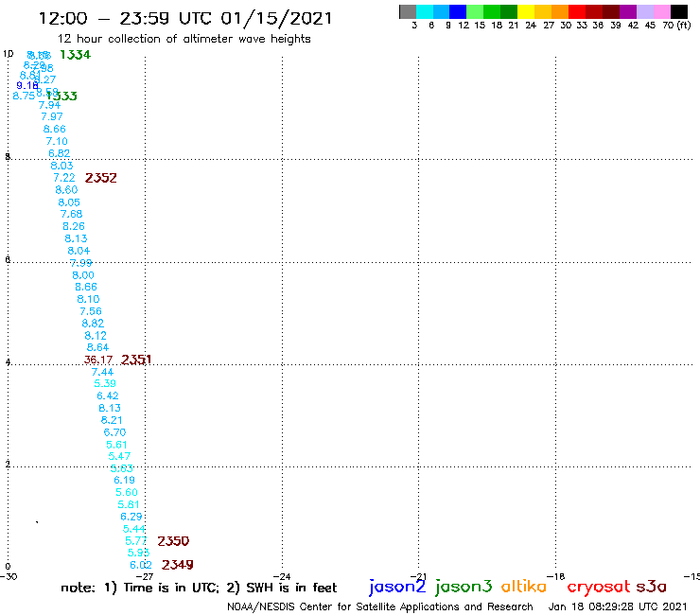This screenshot has width=700, height=615.
Task: Click the wave height value '8.82'
Action: tap(93, 323)
